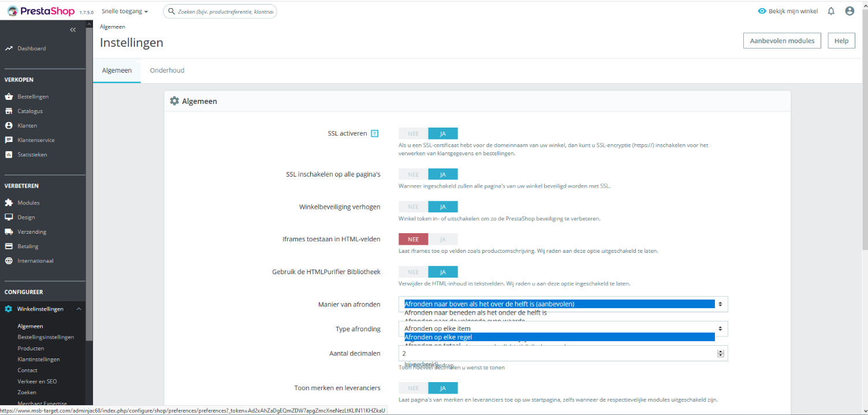Click the Bestellingen basket icon
Screen dimensions: 868x415
[9, 96]
